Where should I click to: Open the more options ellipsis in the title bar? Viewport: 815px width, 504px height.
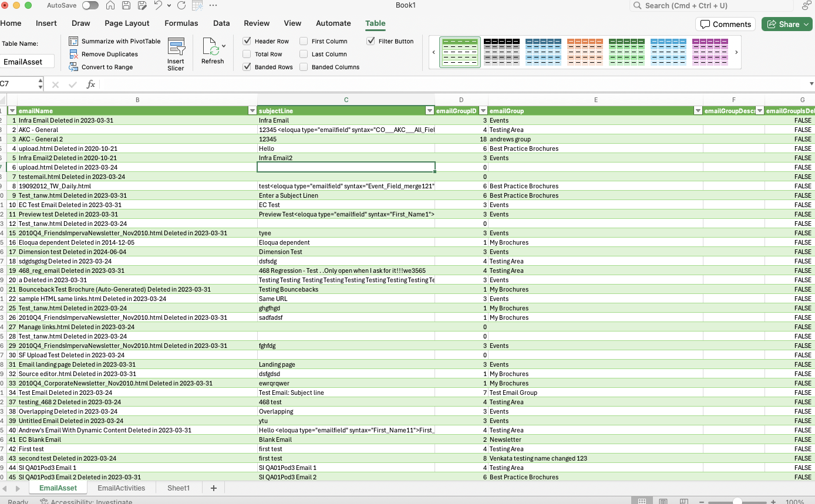213,6
